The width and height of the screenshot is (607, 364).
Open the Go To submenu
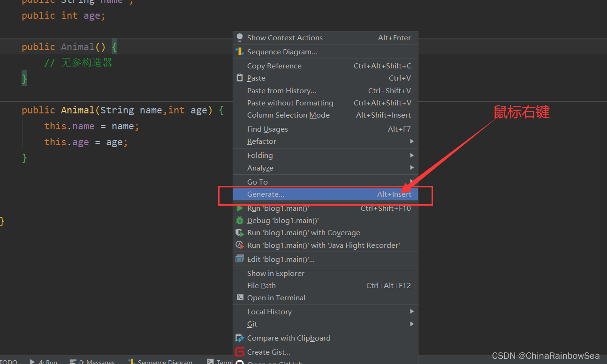tap(326, 182)
